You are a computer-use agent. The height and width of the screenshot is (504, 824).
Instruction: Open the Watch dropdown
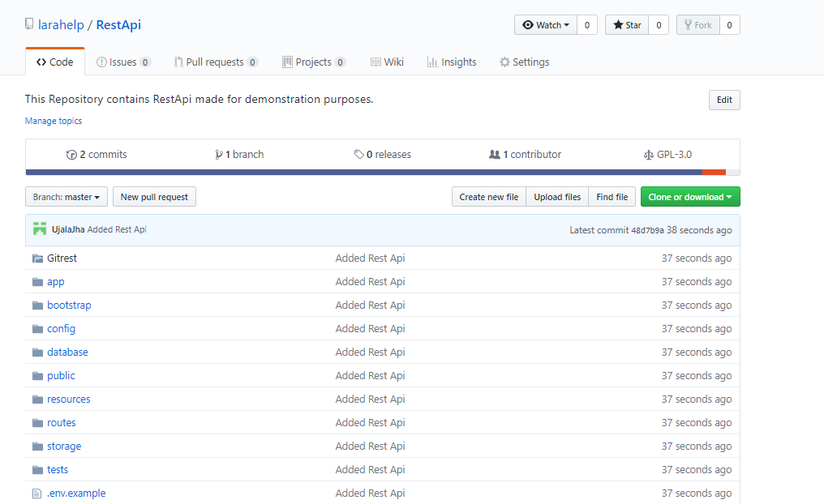pyautogui.click(x=545, y=25)
